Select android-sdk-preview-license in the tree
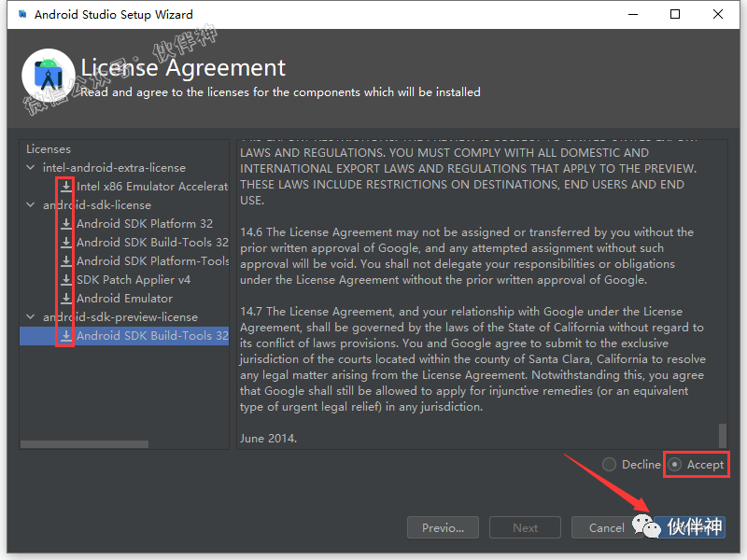 [120, 316]
